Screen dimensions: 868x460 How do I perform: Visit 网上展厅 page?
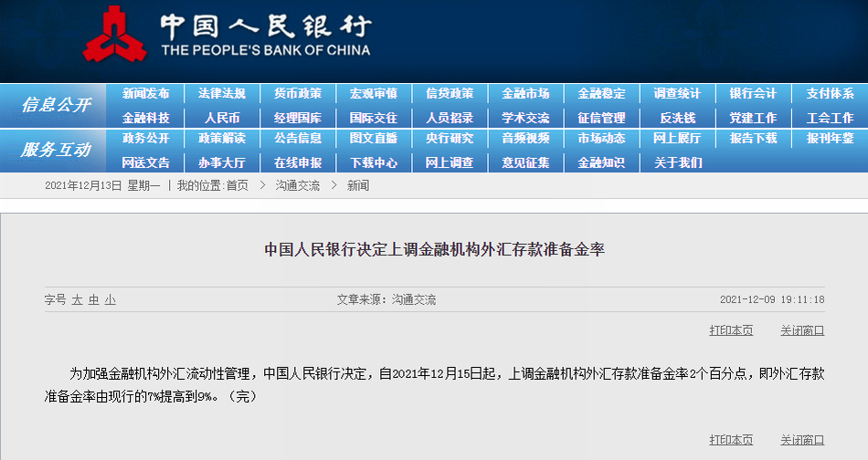tap(678, 138)
